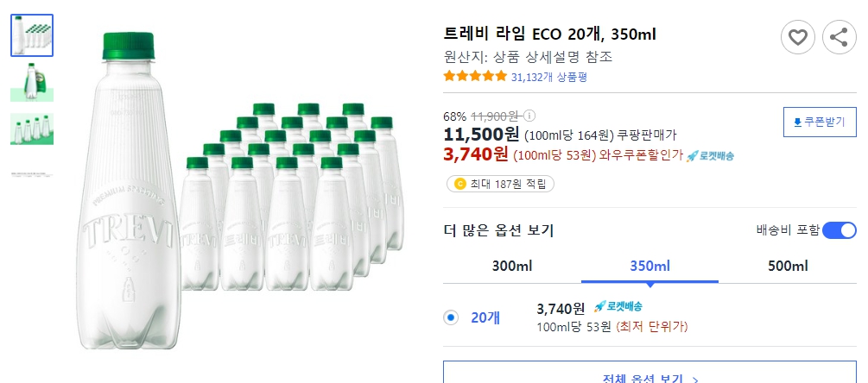The width and height of the screenshot is (868, 383).
Task: Expand 전체 옵션 보기 panel
Action: (x=649, y=377)
